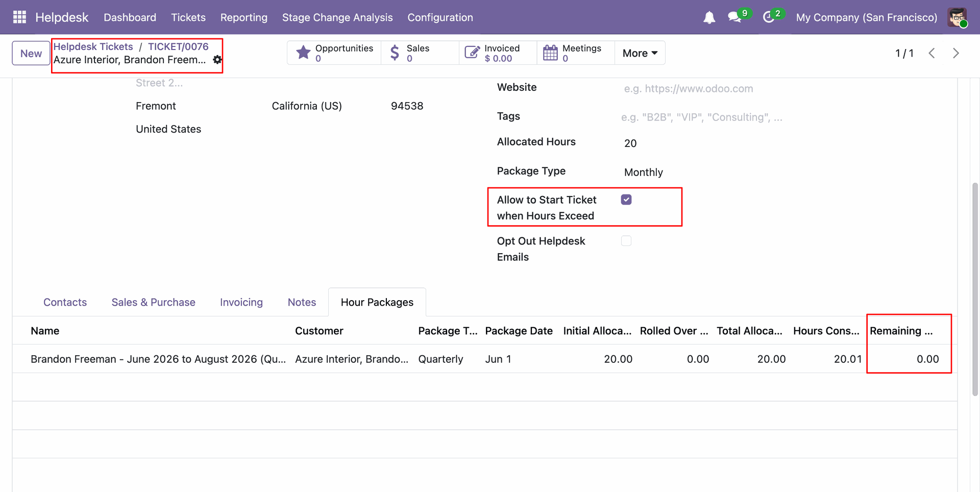Click the Invoiced pencil icon
Viewport: 980px width, 492px height.
472,53
